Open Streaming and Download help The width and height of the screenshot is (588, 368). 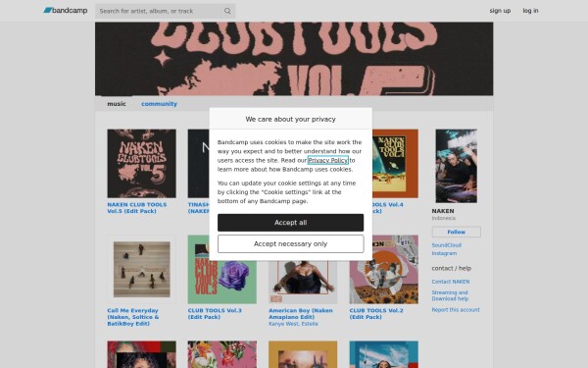coord(450,295)
